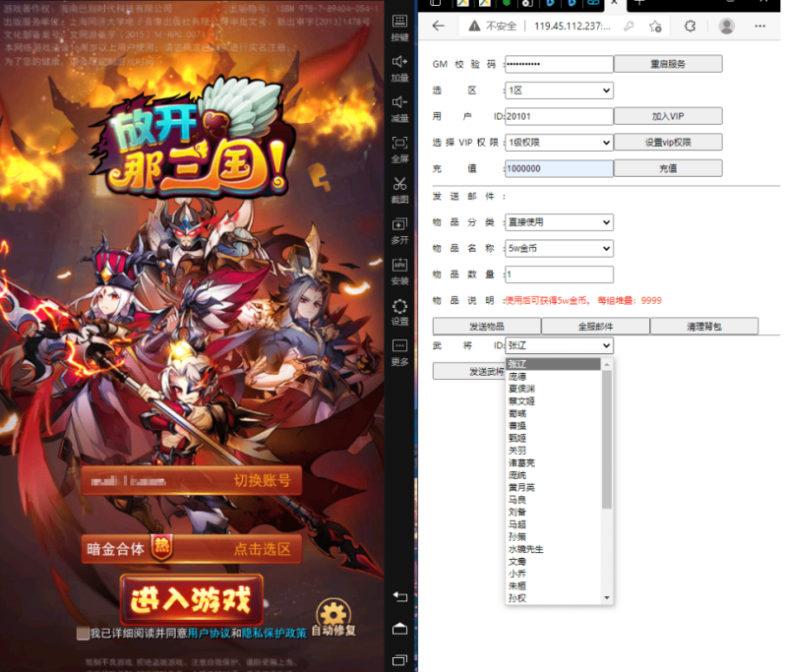This screenshot has height=672, width=787.
Task: Tap the Android back arrow in the emulator sidebar
Action: point(399,596)
